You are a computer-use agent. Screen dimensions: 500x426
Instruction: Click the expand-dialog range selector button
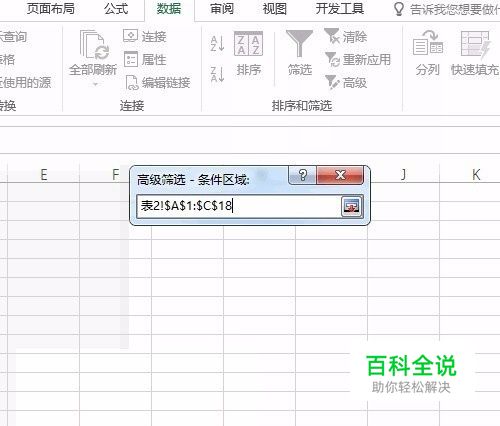(x=352, y=206)
